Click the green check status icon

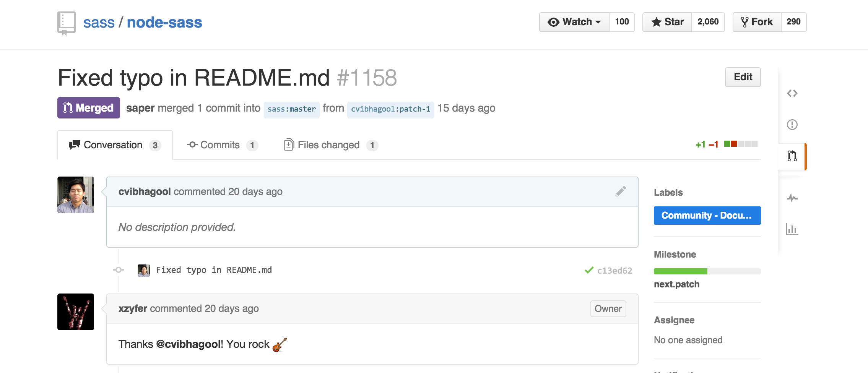tap(589, 270)
